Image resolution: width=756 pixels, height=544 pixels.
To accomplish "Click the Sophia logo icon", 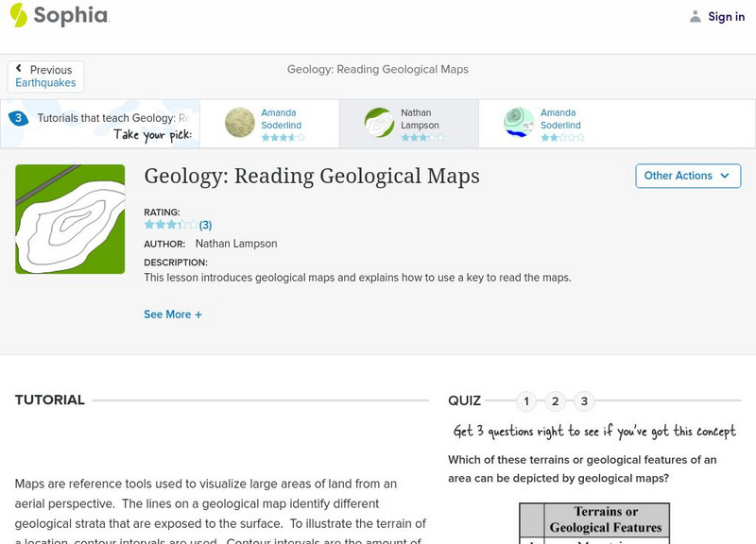I will [19, 15].
